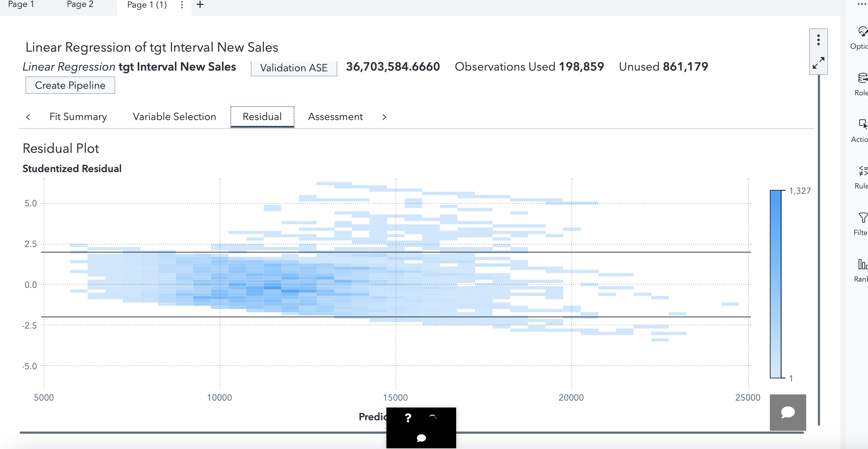Open the Variable Selection tab
Image resolution: width=868 pixels, height=449 pixels.
[174, 117]
